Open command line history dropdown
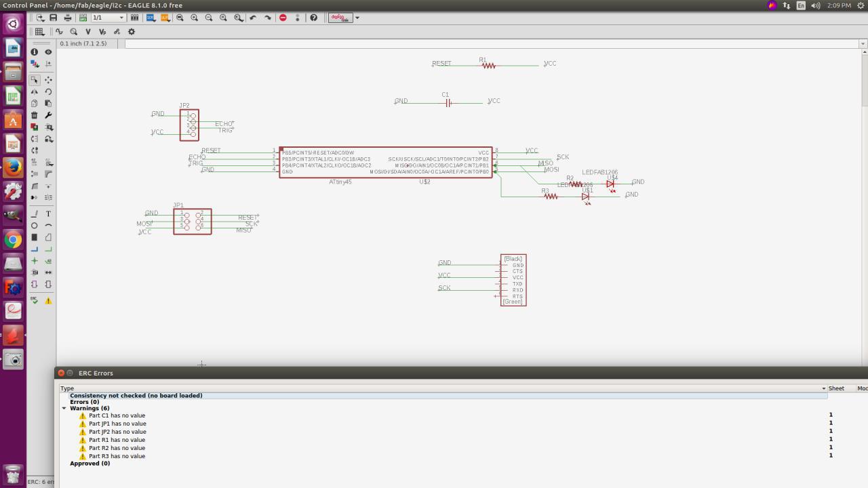 [863, 43]
